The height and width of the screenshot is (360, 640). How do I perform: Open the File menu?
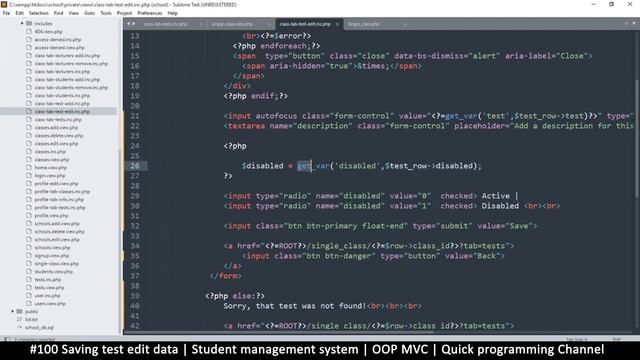click(6, 13)
